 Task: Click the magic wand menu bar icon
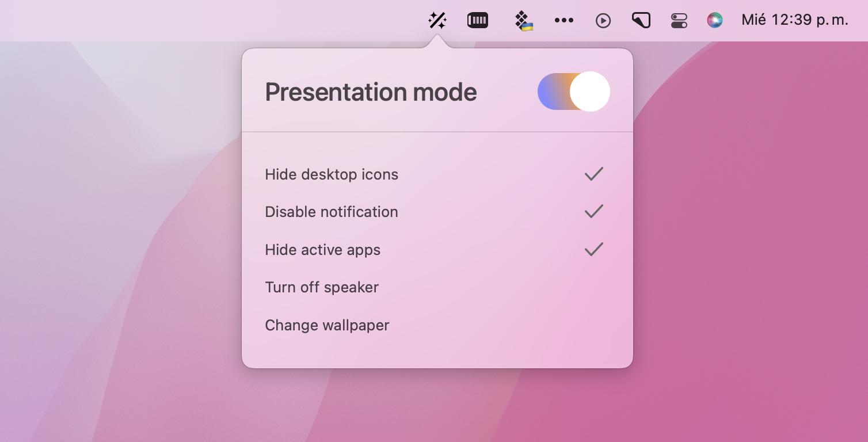(437, 21)
